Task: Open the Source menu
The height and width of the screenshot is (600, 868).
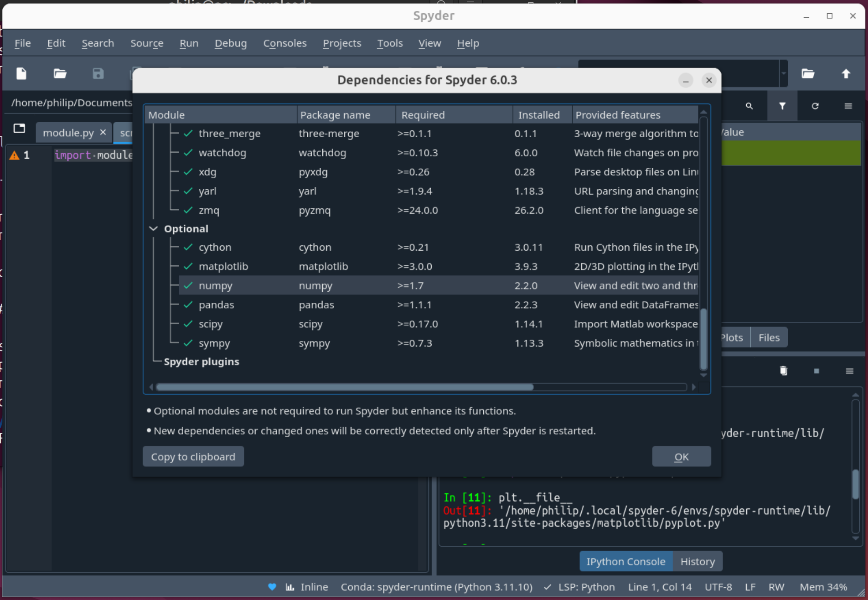Action: pyautogui.click(x=147, y=43)
